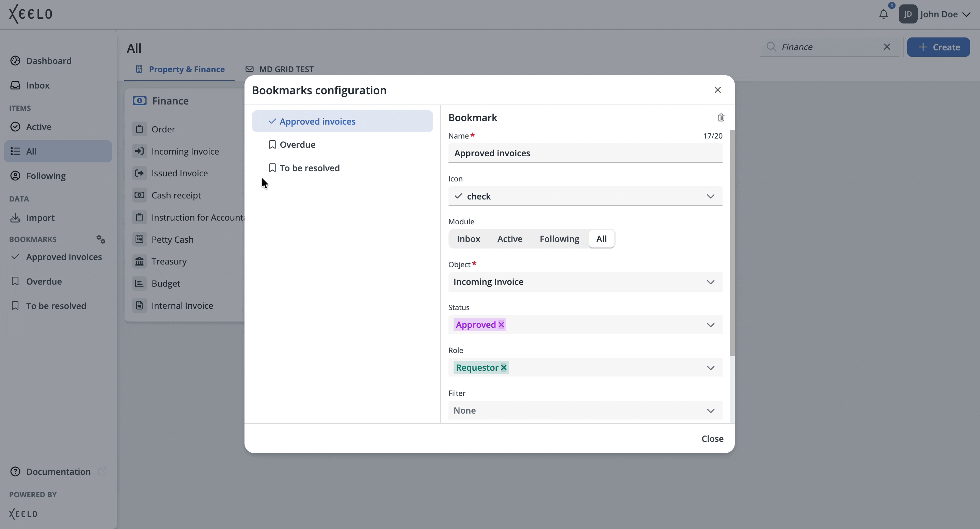The image size is (980, 529).
Task: Delete bookmark with trash icon
Action: pyautogui.click(x=721, y=117)
